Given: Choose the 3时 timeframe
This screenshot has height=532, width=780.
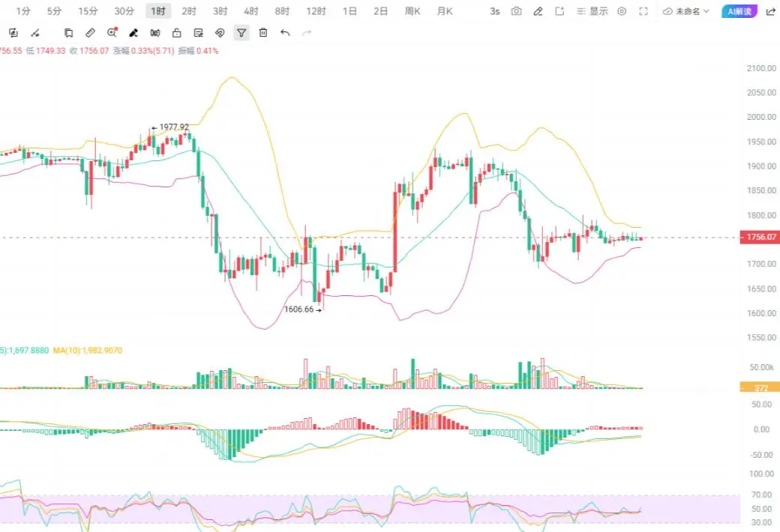Looking at the screenshot, I should point(220,11).
